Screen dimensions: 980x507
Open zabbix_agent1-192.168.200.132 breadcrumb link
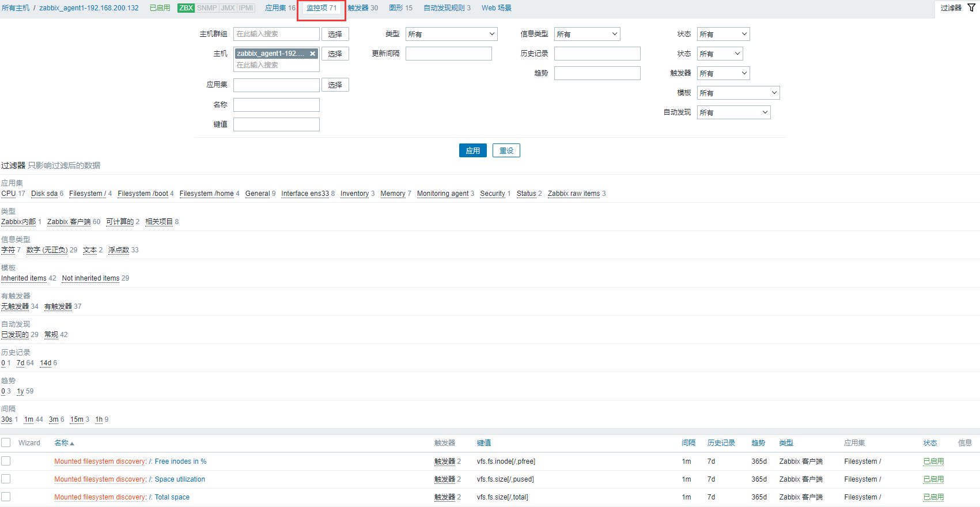pyautogui.click(x=89, y=8)
